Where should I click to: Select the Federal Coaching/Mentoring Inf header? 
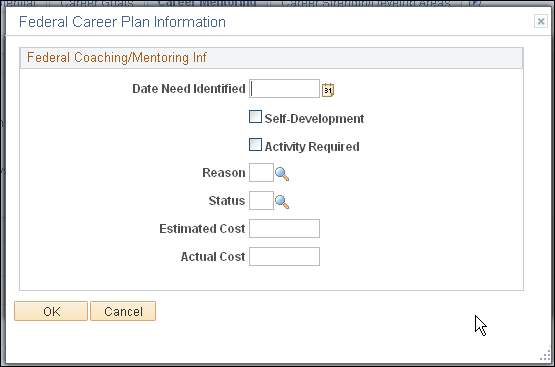[117, 57]
